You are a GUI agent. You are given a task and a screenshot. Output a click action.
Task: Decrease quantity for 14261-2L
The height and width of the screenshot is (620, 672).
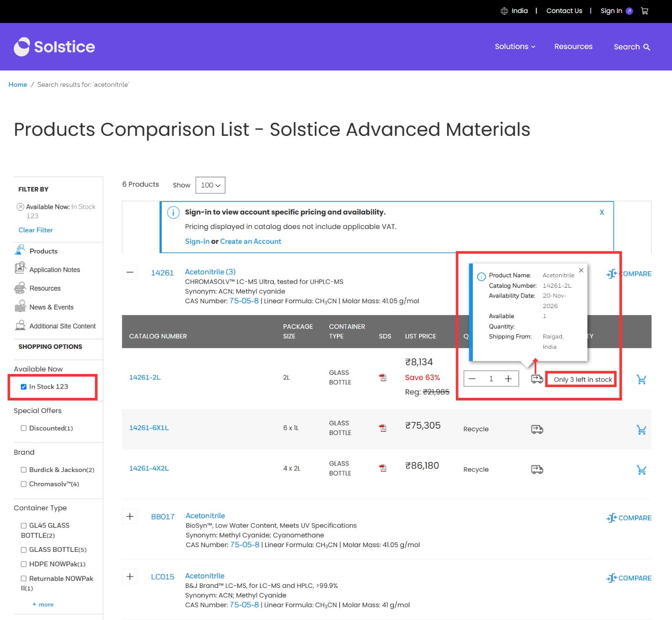coord(472,379)
